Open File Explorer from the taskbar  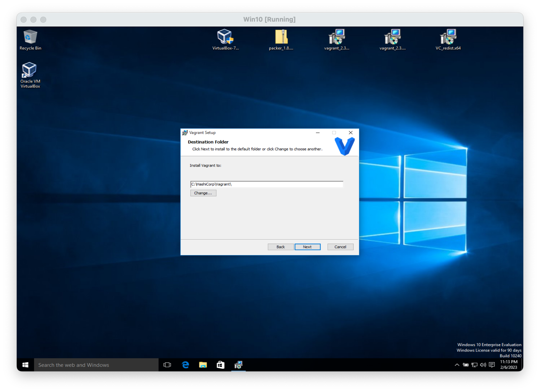pos(203,365)
